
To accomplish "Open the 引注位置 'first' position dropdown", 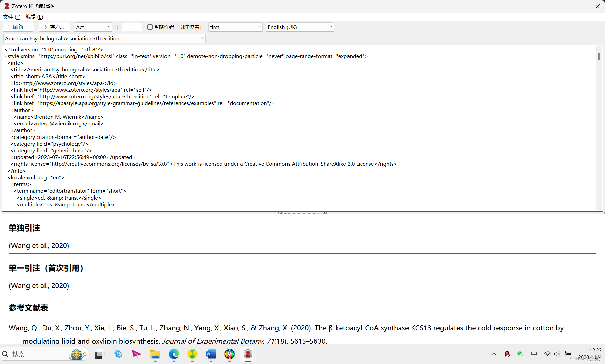I will (x=235, y=27).
